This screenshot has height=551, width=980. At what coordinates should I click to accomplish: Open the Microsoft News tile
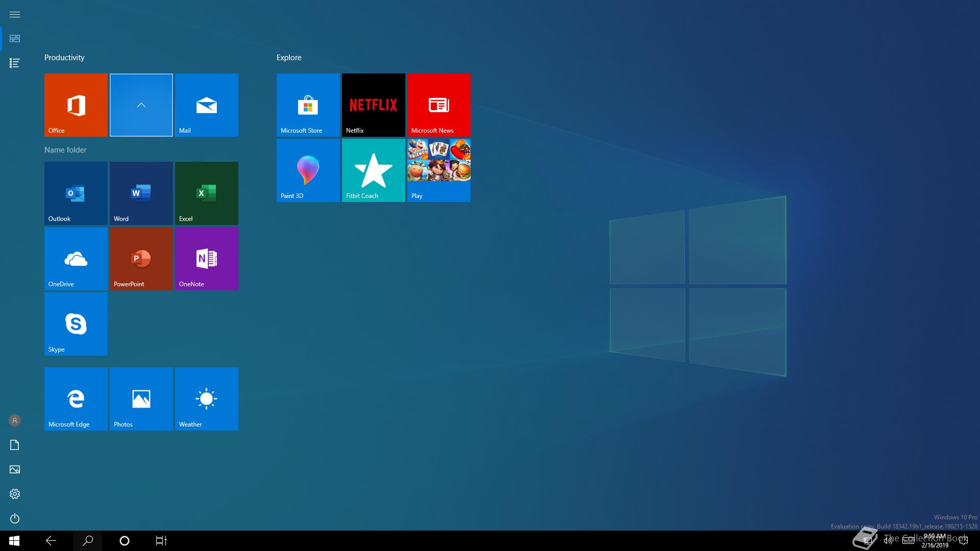pos(439,105)
